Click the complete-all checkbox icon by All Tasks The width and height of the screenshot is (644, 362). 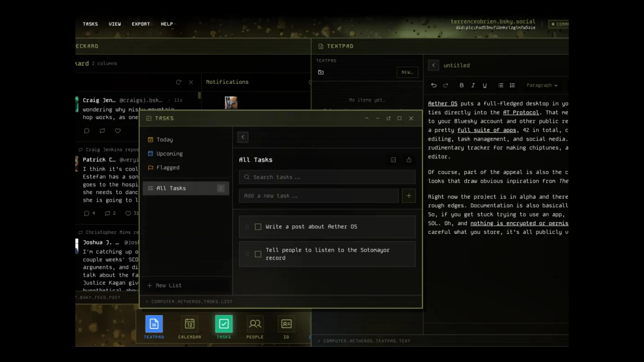(x=393, y=160)
